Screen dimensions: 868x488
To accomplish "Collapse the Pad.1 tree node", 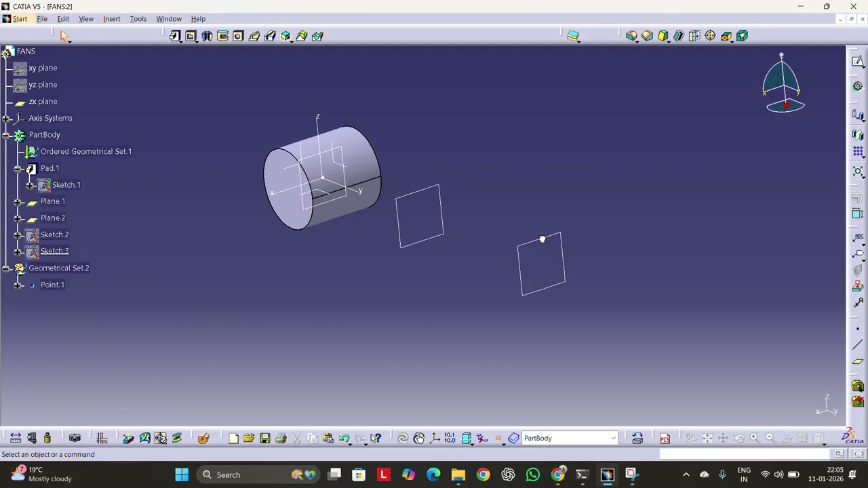I will coord(18,168).
